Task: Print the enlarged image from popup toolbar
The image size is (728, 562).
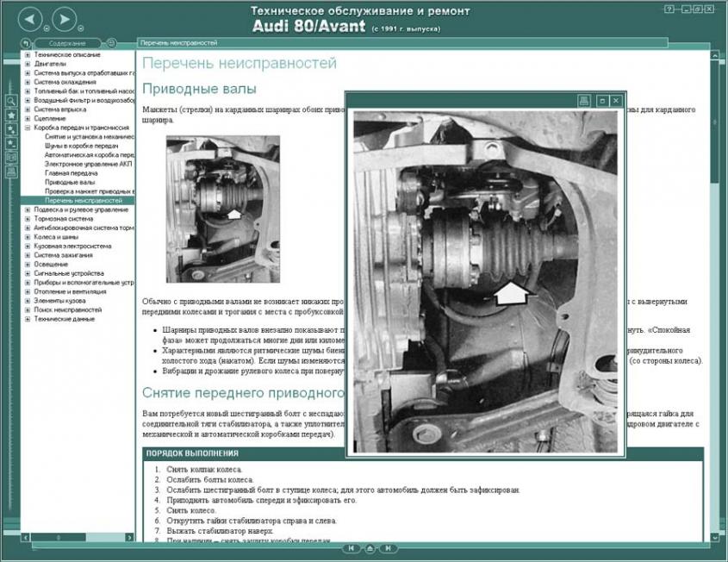Action: (x=584, y=100)
